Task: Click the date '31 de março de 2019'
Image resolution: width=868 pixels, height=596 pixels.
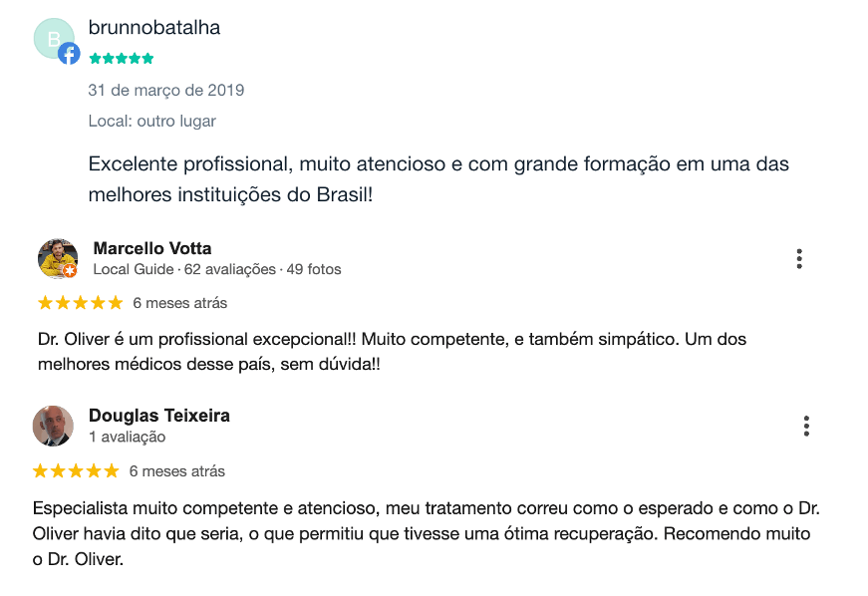Action: 166,91
